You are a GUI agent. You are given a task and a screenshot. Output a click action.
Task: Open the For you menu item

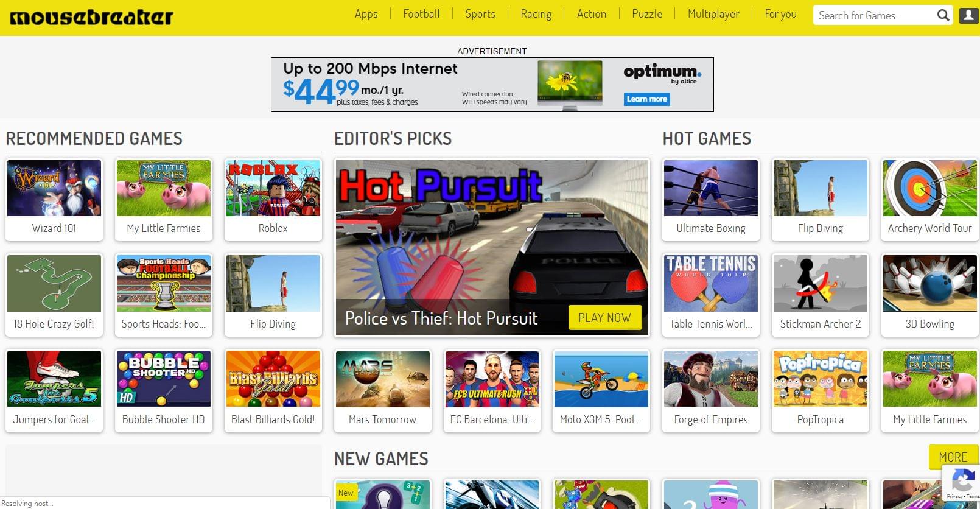[780, 14]
